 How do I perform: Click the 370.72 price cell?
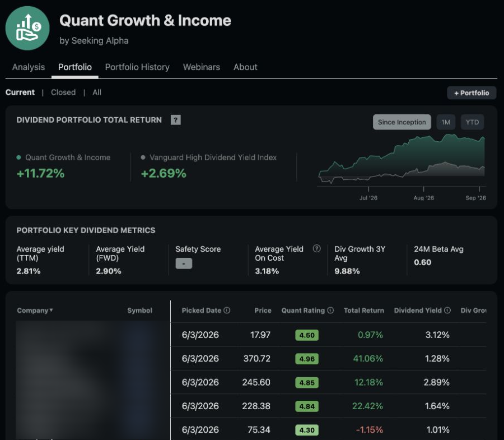coord(257,359)
